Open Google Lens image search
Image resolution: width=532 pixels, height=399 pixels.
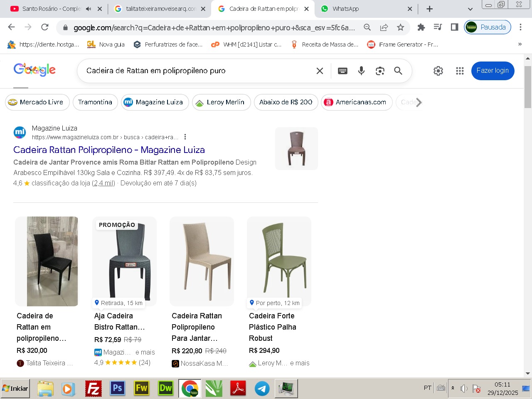coord(380,71)
